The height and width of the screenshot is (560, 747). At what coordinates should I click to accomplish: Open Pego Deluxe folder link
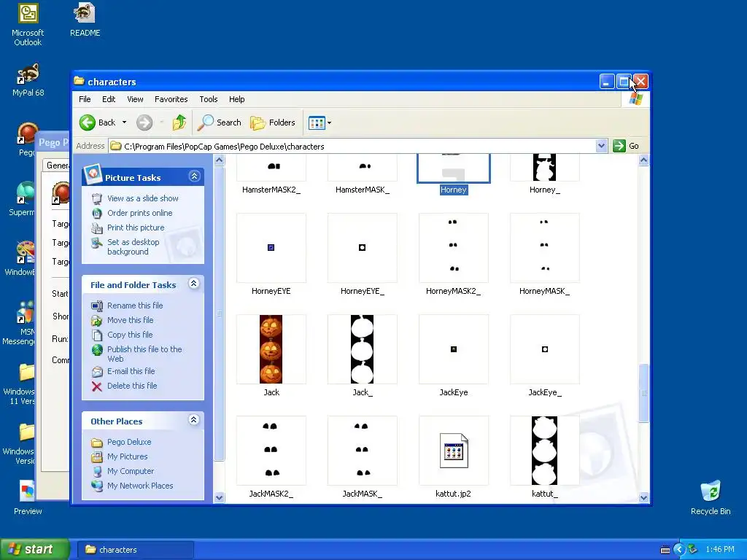pyautogui.click(x=129, y=442)
